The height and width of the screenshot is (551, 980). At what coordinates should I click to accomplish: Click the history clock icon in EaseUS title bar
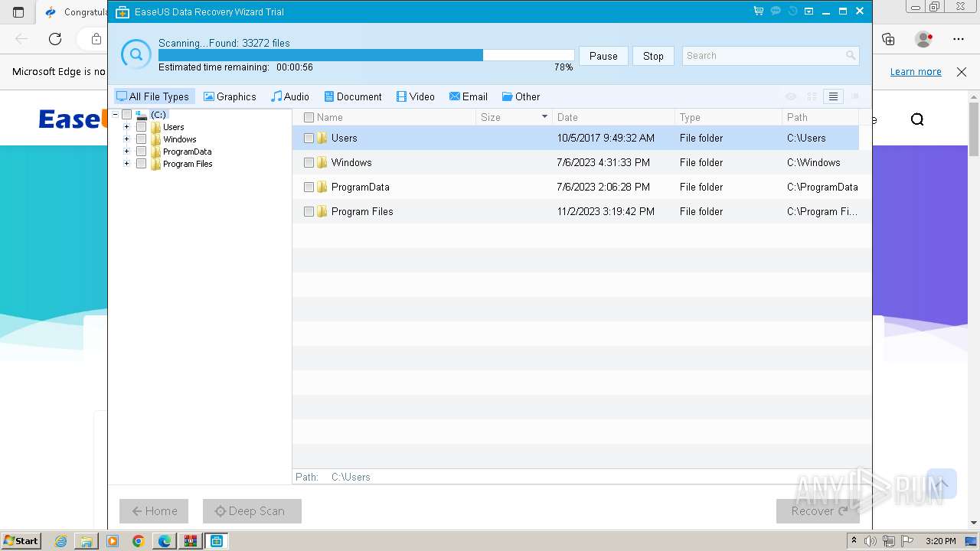(x=792, y=11)
